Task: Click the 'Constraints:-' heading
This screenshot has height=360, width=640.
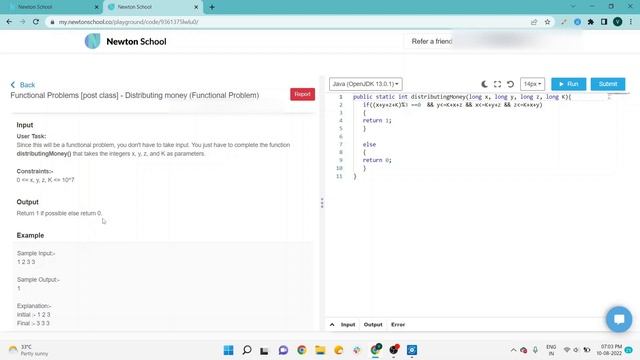Action: 35,171
